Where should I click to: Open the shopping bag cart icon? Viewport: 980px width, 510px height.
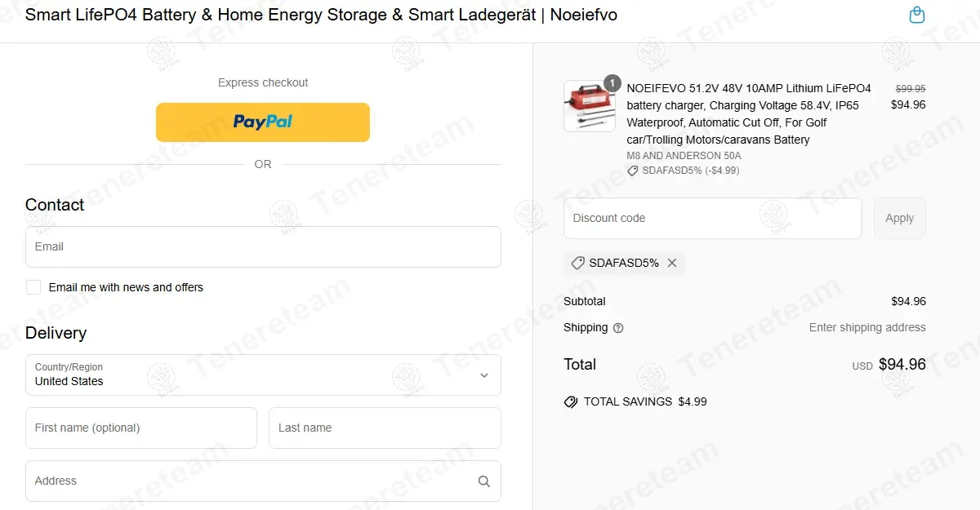click(x=917, y=16)
